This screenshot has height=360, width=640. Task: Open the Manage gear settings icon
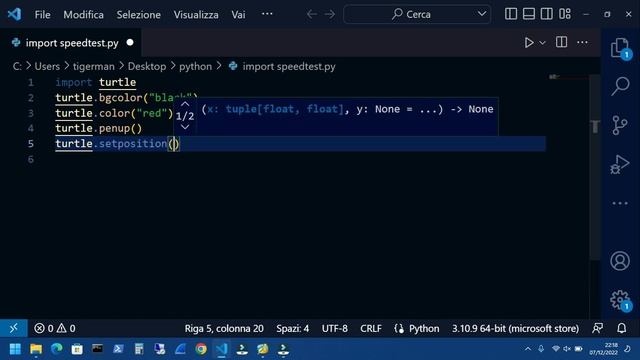click(x=620, y=300)
